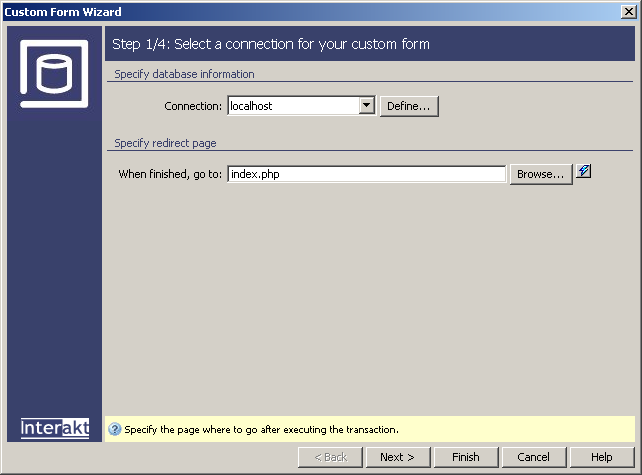
Task: Click the Specify database information label
Action: click(184, 74)
